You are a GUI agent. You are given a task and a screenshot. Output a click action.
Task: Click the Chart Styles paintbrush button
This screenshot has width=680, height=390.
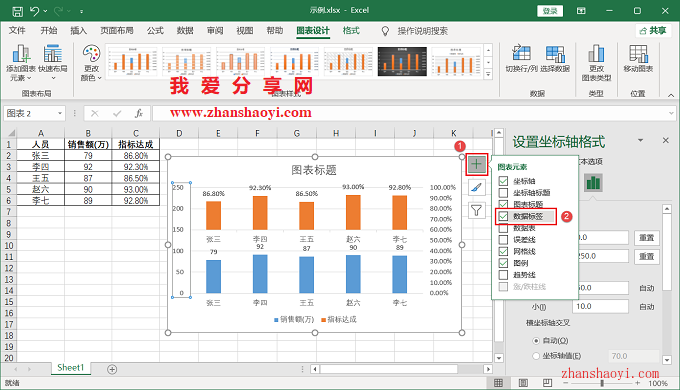477,187
